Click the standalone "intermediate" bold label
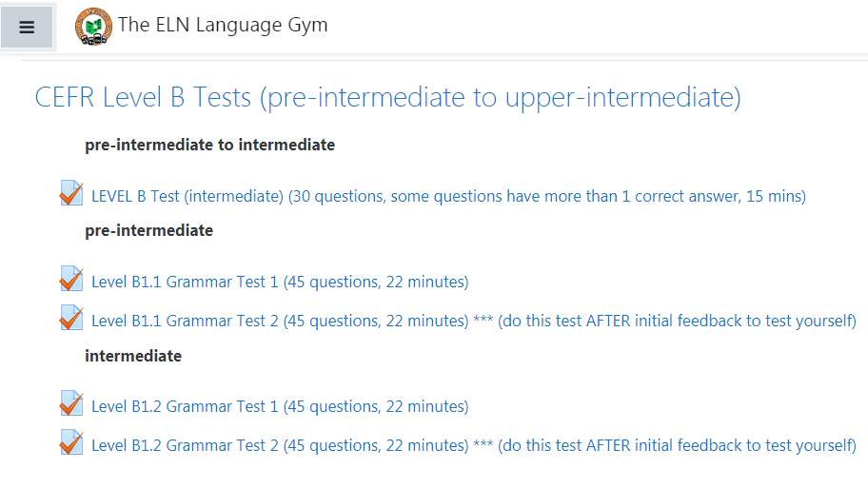 pos(132,356)
